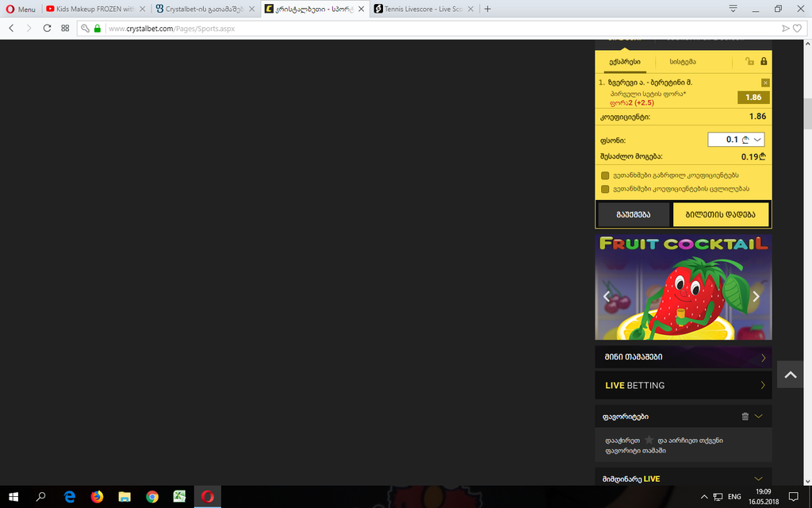Select the ექსპრესი bet slip tab

625,62
